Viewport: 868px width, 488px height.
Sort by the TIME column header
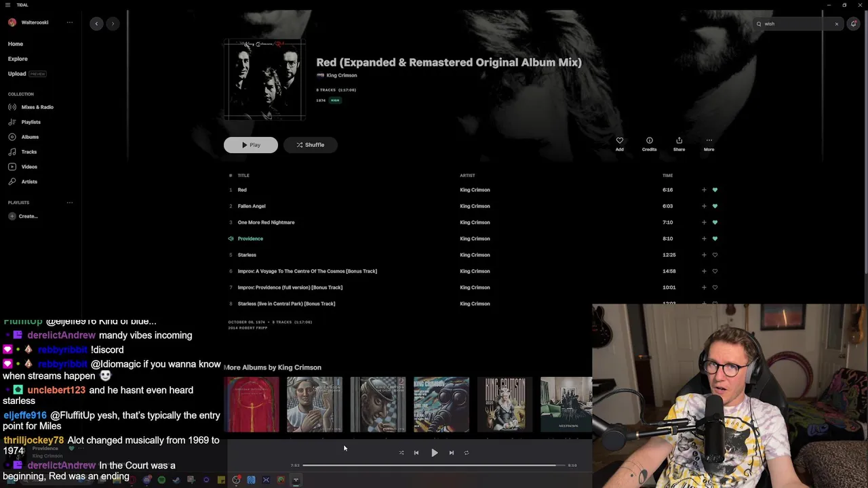(x=667, y=176)
